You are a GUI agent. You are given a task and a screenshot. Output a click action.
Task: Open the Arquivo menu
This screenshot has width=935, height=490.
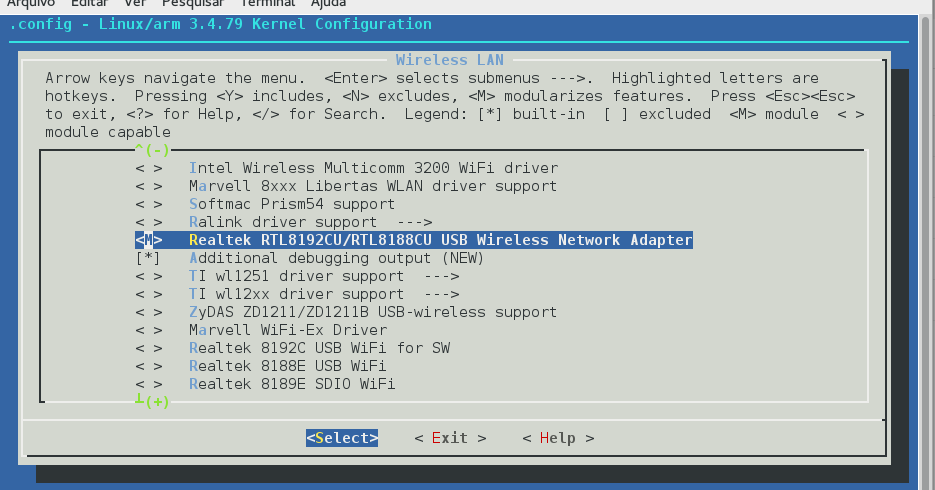pos(30,4)
